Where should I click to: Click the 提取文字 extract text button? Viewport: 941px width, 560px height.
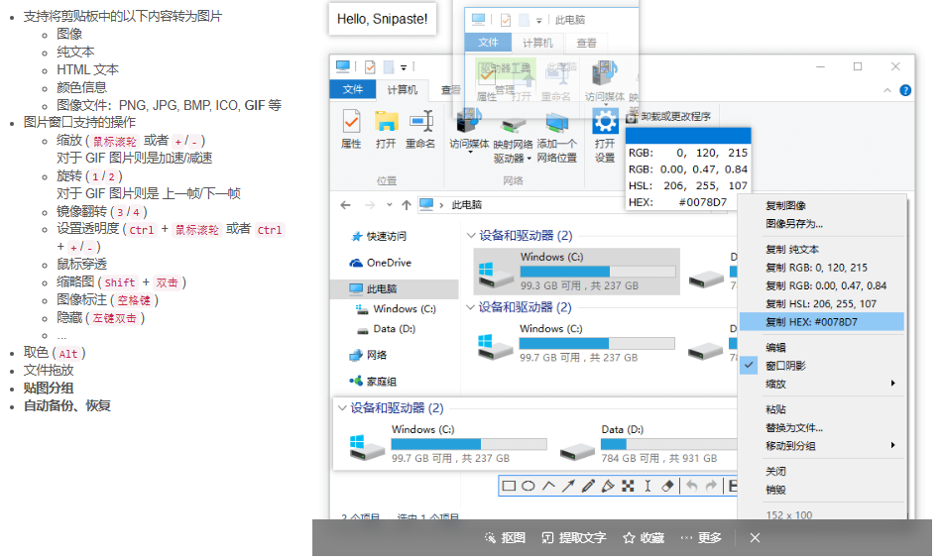(x=574, y=538)
